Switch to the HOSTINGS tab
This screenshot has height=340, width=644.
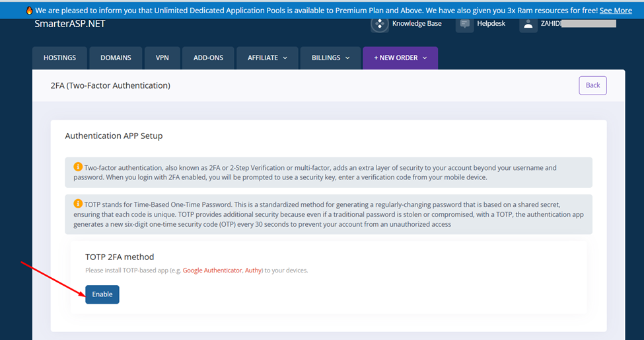click(59, 58)
